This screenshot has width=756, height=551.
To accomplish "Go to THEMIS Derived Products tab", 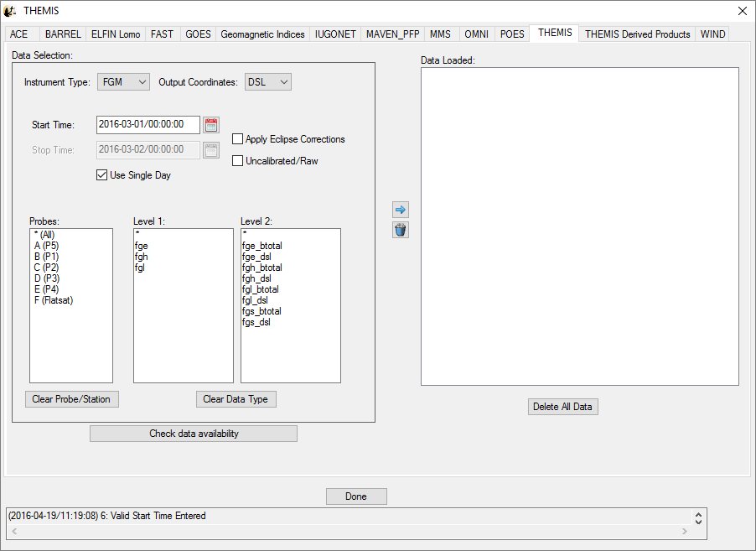I will pos(637,34).
